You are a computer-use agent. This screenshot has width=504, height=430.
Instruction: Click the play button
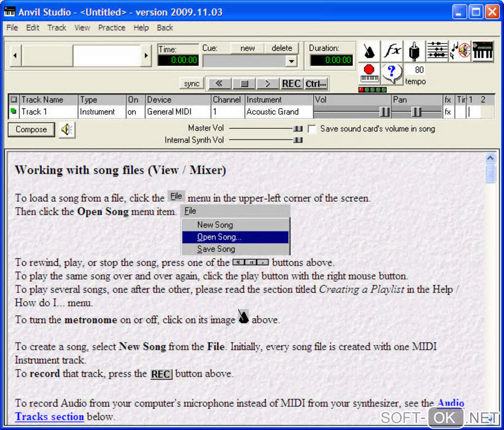(x=268, y=84)
